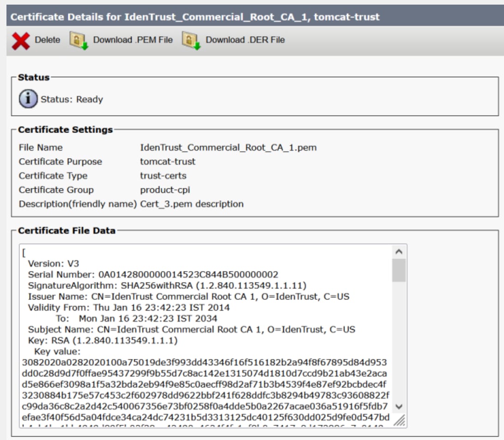Click the key hex line starting efae3f40
Image resolution: width=504 pixels, height=440 pixels.
point(206,417)
